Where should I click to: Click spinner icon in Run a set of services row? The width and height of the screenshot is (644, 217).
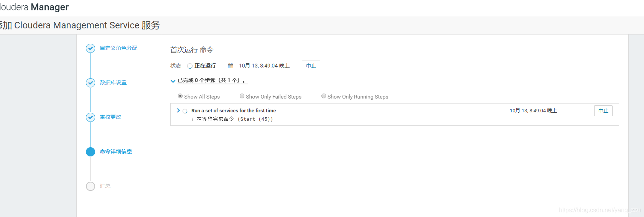coord(185,111)
